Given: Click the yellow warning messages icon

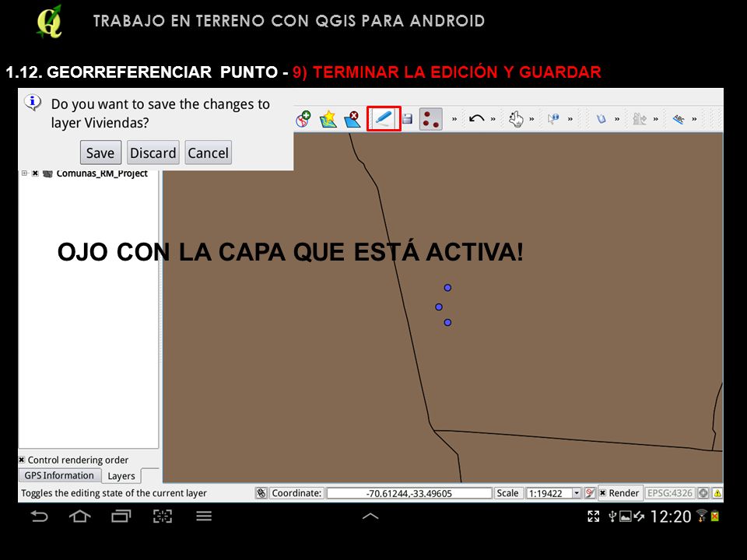Looking at the screenshot, I should (717, 493).
